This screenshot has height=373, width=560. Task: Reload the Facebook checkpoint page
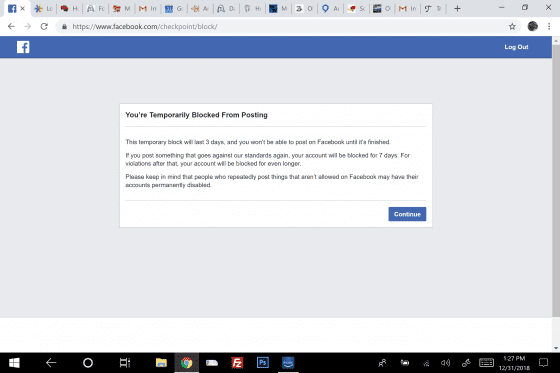44,26
